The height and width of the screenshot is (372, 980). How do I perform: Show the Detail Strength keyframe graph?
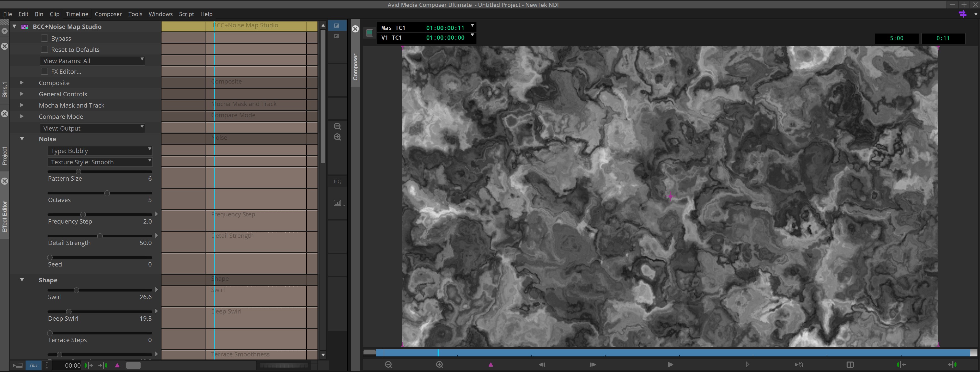click(x=156, y=236)
